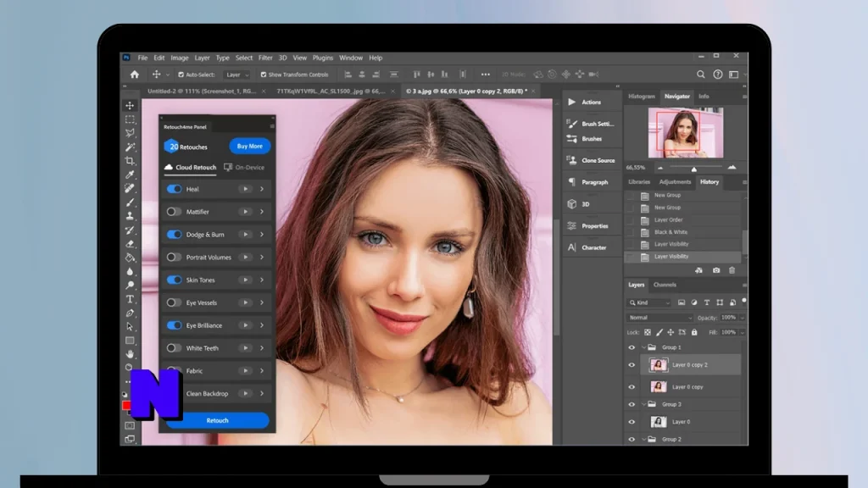Image resolution: width=868 pixels, height=488 pixels.
Task: Open the Search magnifier icon
Action: pyautogui.click(x=701, y=75)
